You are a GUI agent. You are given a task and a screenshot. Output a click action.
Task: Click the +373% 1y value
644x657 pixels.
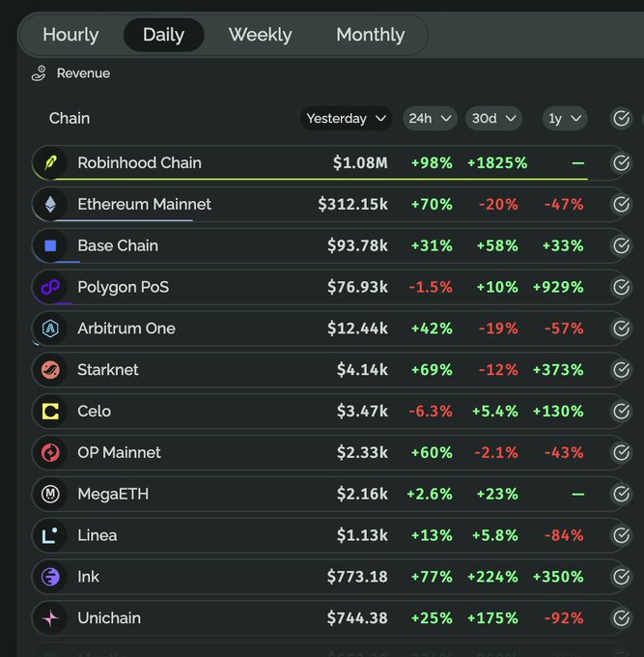click(x=558, y=369)
